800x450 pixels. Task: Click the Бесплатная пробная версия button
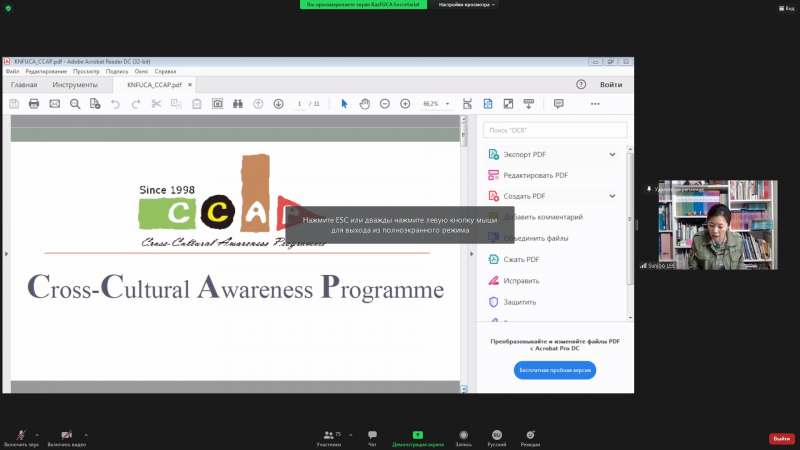click(x=555, y=370)
